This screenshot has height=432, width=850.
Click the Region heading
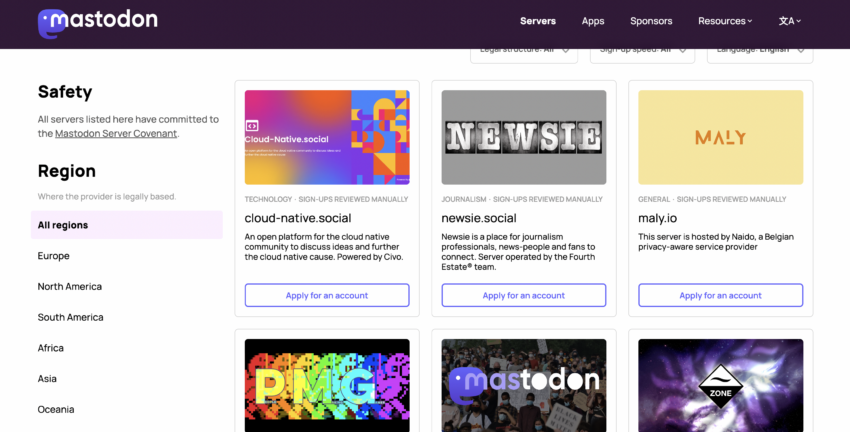[67, 171]
